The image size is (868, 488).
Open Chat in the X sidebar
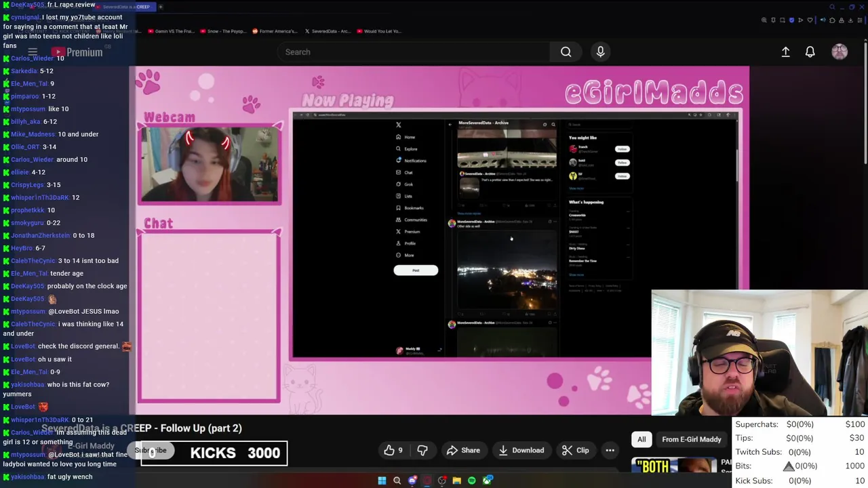coord(404,172)
